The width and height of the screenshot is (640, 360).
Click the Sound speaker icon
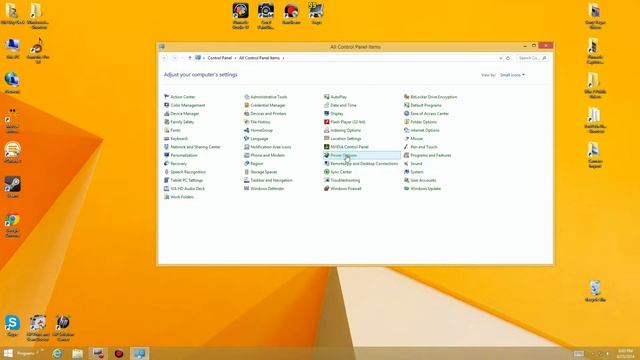[407, 164]
